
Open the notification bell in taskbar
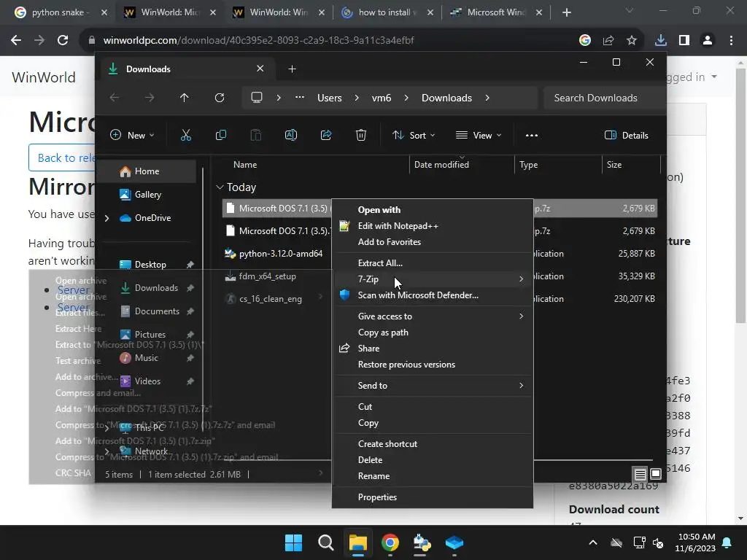[727, 542]
